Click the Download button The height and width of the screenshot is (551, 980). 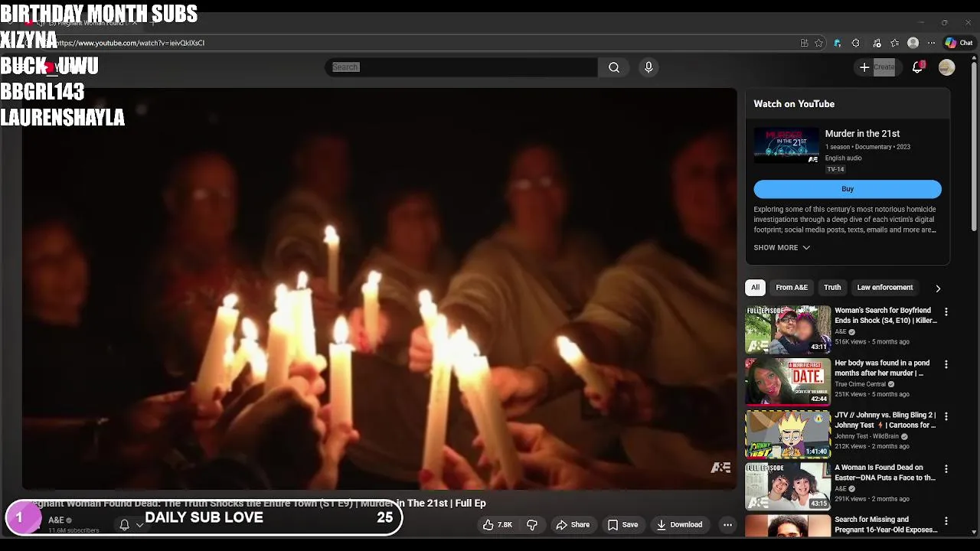[x=679, y=525]
